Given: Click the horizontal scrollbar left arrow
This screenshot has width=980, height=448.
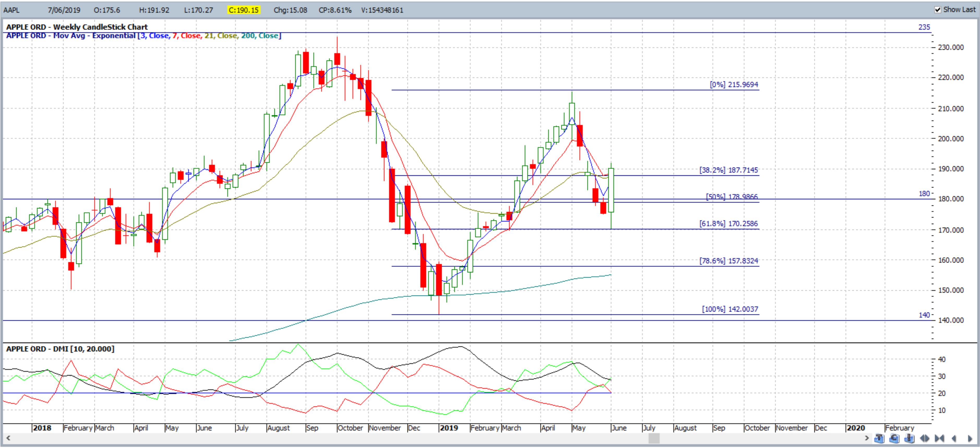Looking at the screenshot, I should click(8, 438).
